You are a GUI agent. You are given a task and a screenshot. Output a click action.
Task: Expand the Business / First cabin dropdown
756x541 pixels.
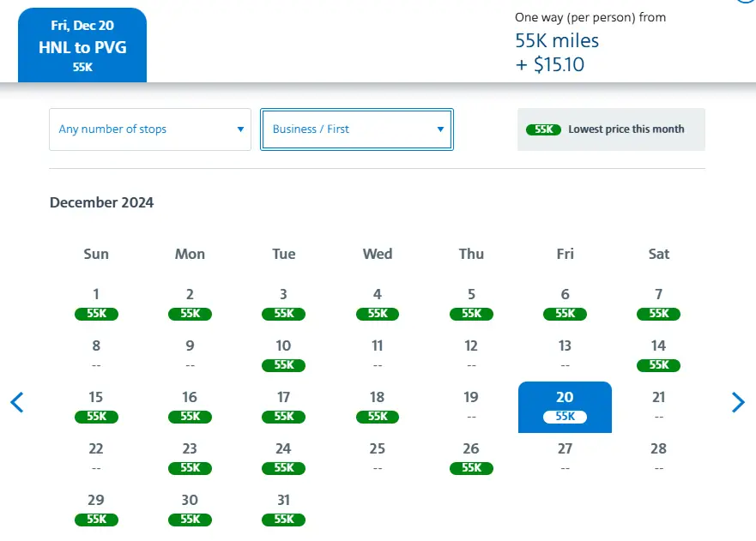pos(357,129)
